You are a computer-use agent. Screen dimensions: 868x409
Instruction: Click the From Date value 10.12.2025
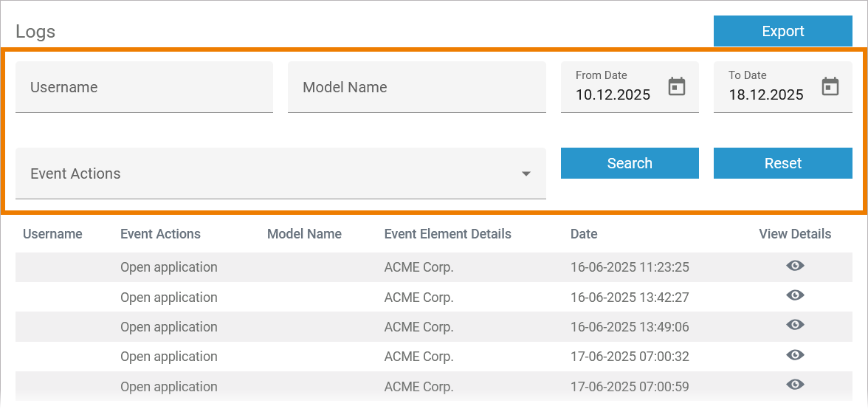pos(613,94)
